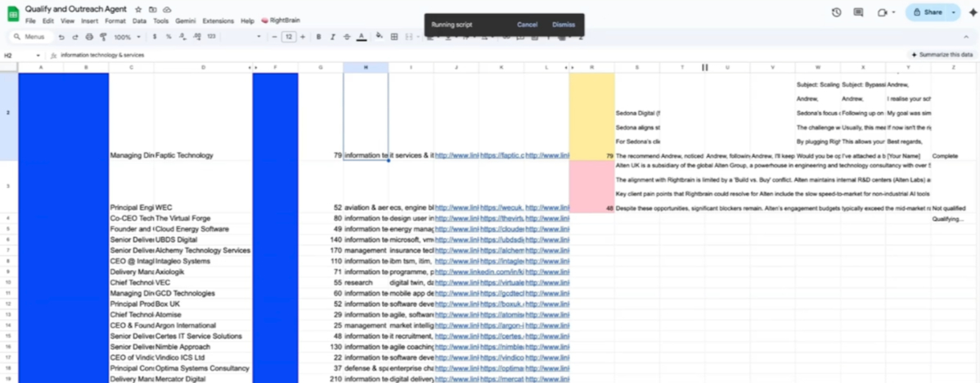The height and width of the screenshot is (383, 980).
Task: Toggle bold formatting
Action: 319,37
